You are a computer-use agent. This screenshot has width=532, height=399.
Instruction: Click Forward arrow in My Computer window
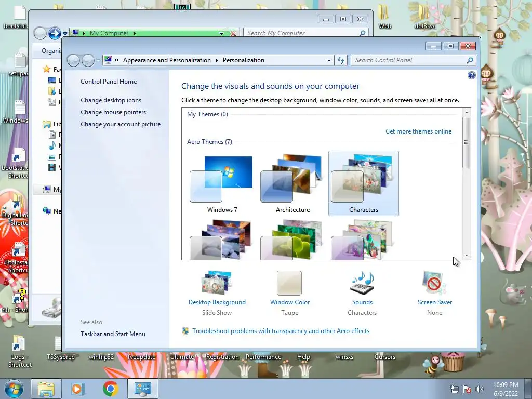pos(54,33)
